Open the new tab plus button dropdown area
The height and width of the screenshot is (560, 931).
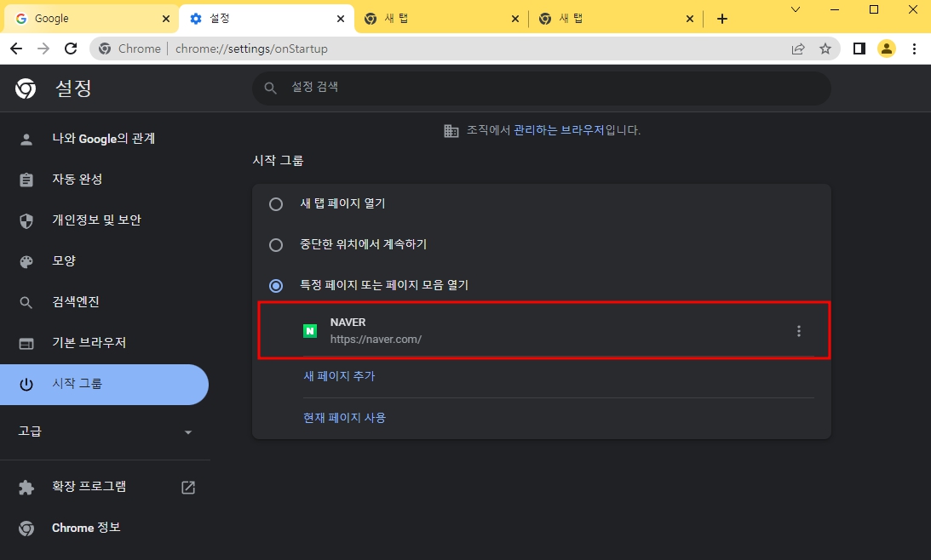[x=722, y=18]
